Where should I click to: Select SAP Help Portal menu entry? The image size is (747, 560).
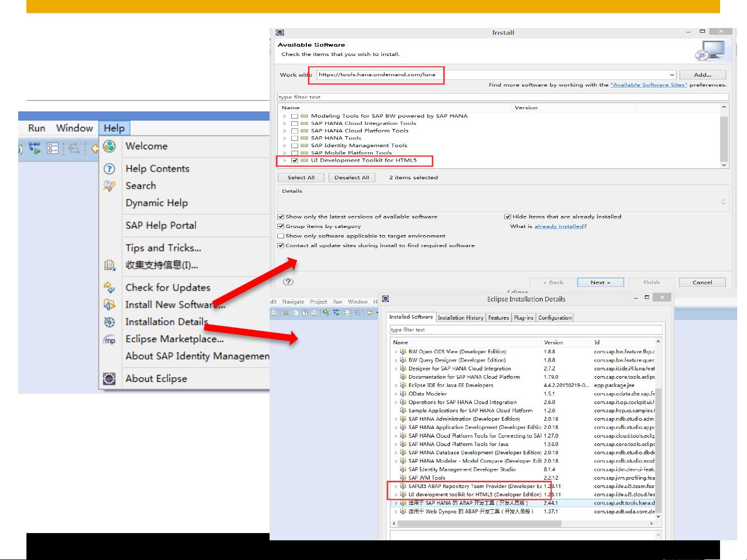(161, 225)
